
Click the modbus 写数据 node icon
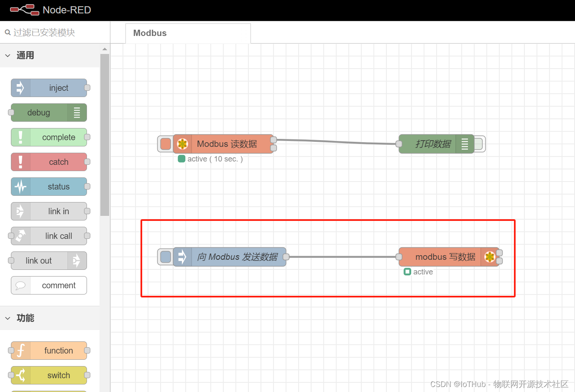[490, 257]
